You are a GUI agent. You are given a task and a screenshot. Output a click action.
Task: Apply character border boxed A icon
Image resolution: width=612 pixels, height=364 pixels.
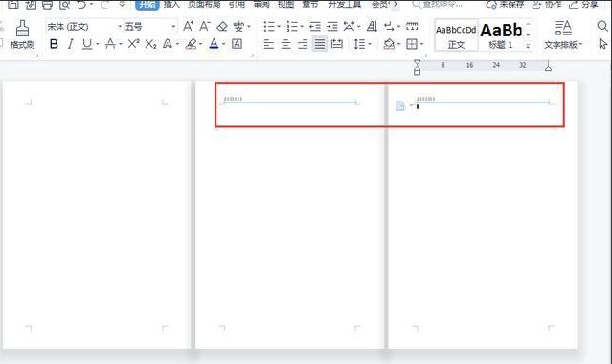237,44
